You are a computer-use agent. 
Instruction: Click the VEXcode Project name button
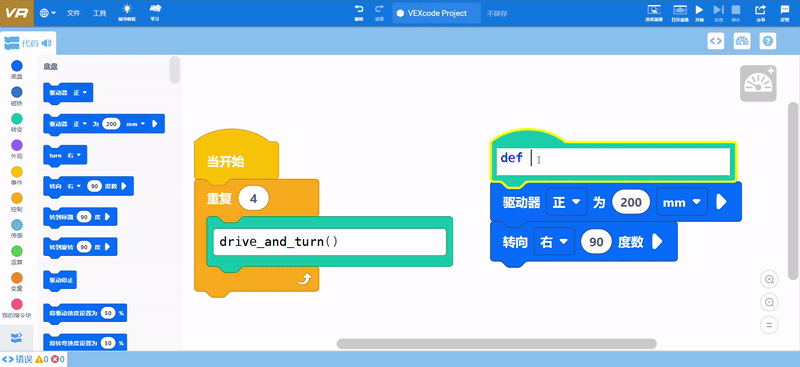pyautogui.click(x=436, y=13)
